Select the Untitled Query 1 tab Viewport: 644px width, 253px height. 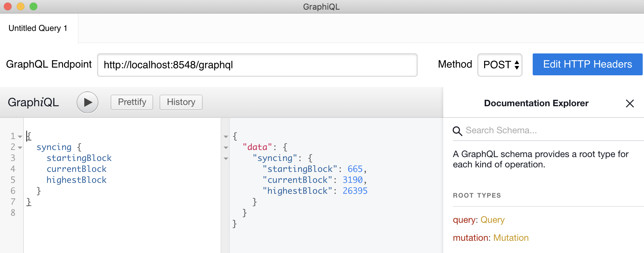pos(38,28)
